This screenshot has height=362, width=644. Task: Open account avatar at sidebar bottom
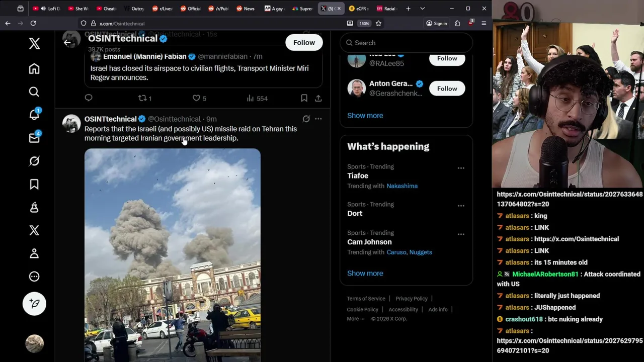pos(34,344)
